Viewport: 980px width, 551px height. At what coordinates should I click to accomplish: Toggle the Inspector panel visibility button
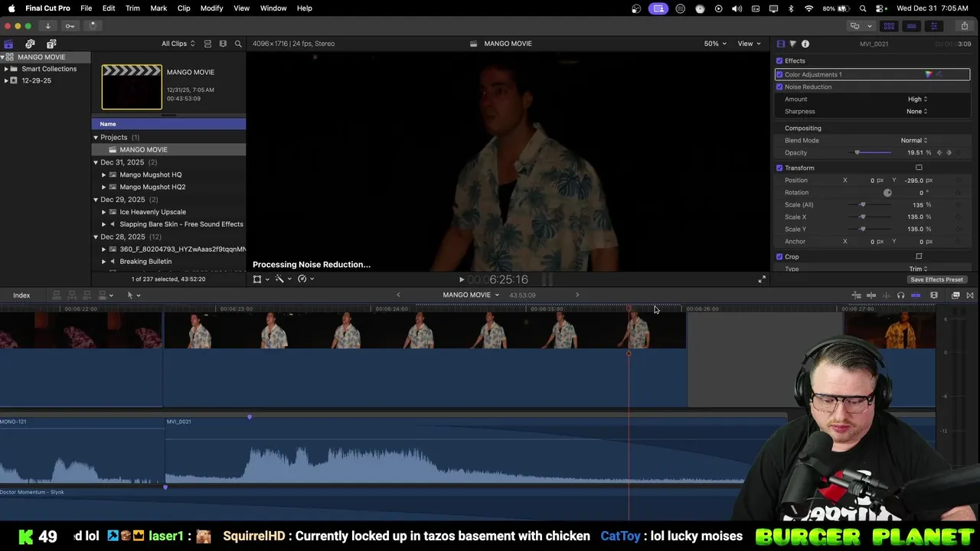click(933, 25)
